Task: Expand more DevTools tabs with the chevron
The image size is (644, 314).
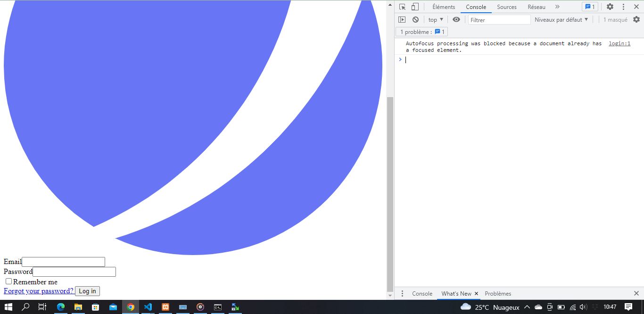Action: point(557,7)
